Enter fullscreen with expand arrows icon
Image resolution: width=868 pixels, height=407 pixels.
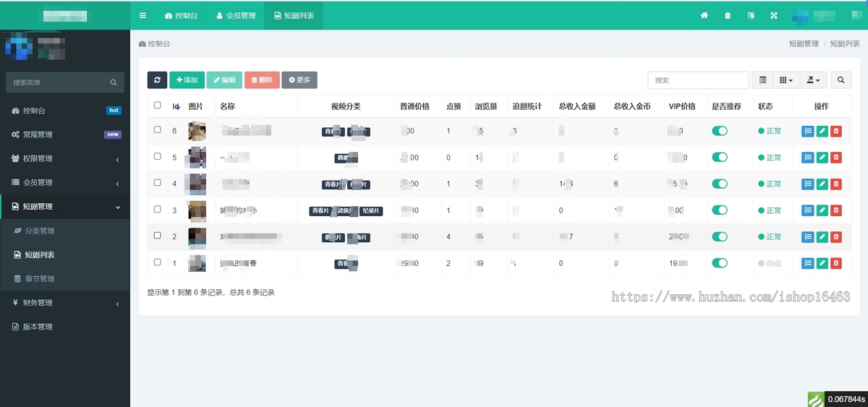[774, 15]
